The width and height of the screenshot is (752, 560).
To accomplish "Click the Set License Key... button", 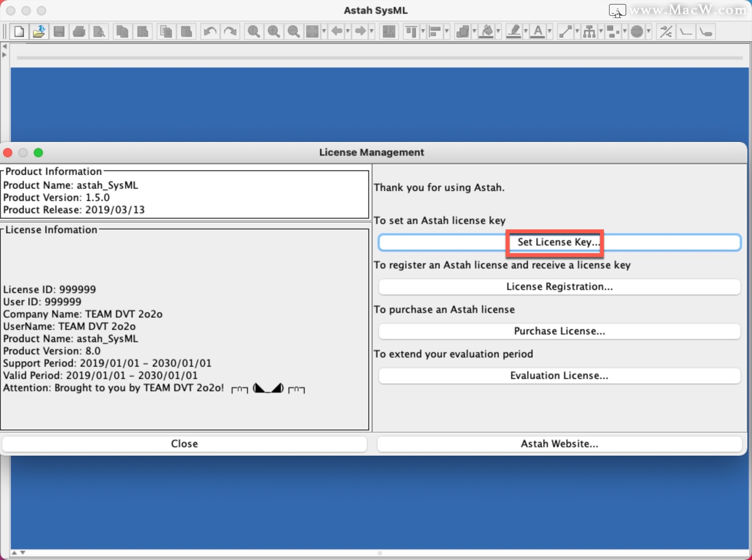I will (559, 242).
